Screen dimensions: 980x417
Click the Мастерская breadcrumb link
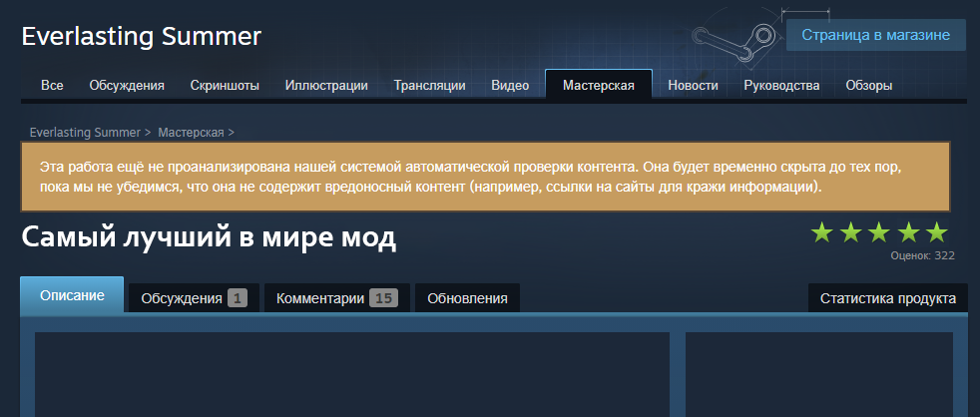191,133
